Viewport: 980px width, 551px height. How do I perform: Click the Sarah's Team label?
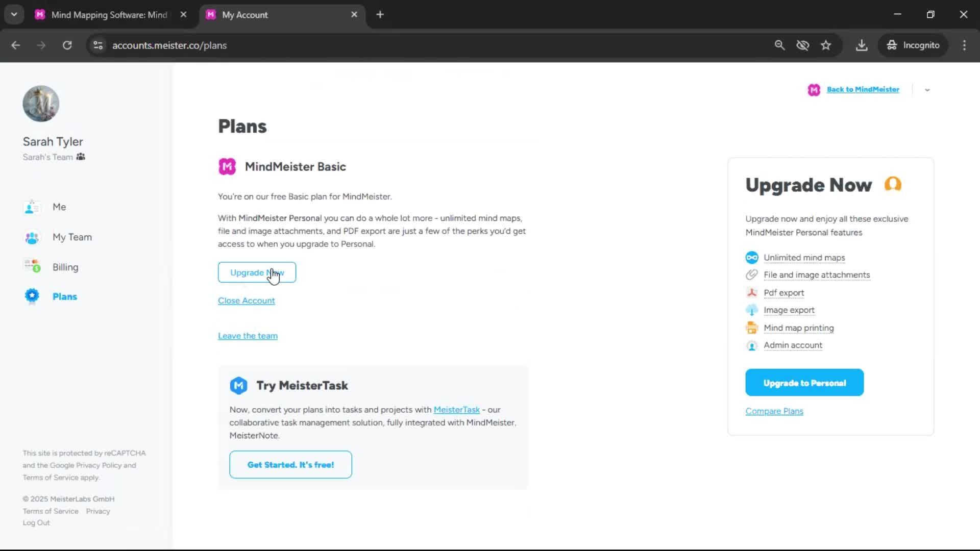point(47,157)
